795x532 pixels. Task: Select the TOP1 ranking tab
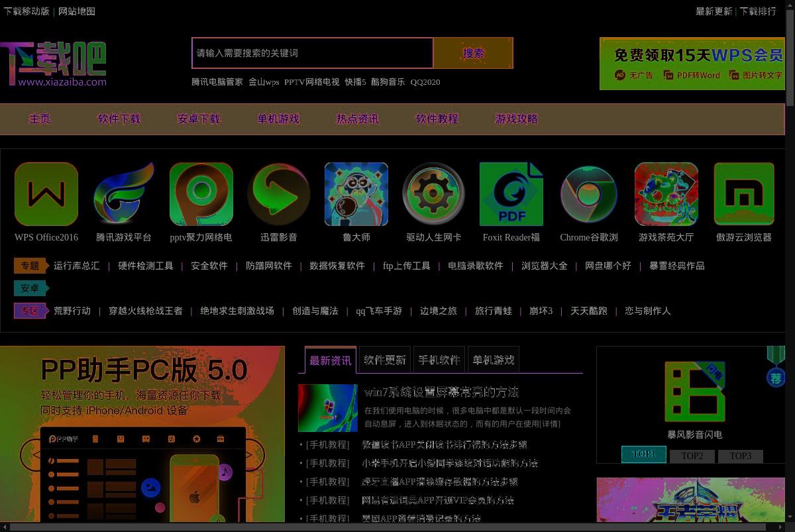[x=644, y=454]
